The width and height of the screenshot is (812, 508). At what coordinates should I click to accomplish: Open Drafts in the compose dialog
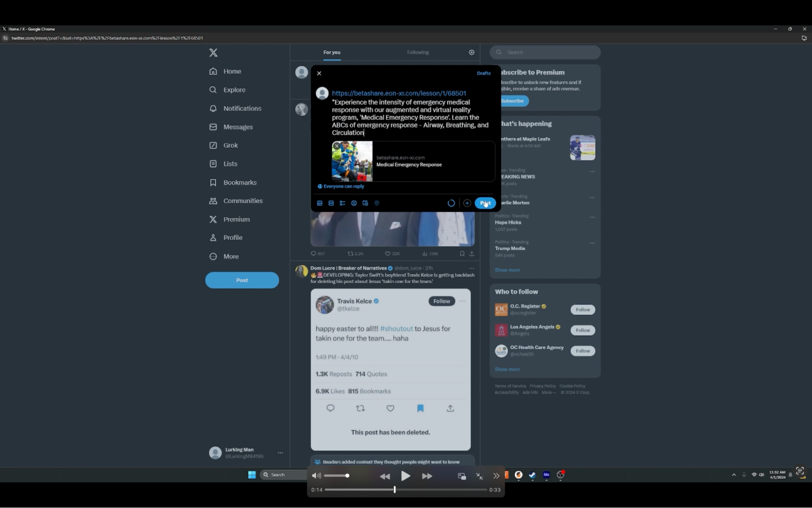[x=483, y=74]
